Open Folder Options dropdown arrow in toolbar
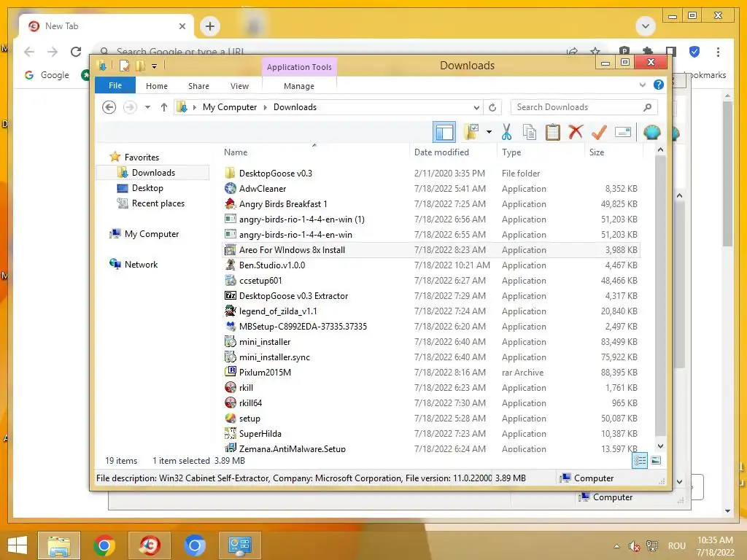This screenshot has height=560, width=747. (489, 132)
